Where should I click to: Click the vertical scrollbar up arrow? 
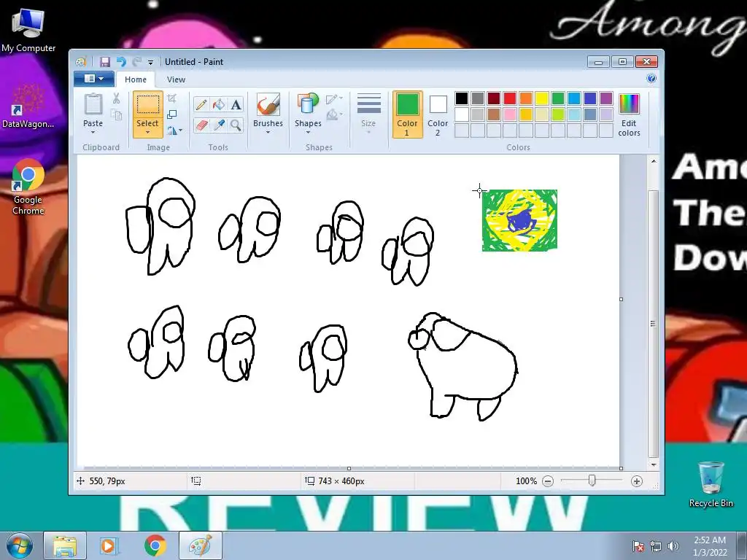click(x=654, y=161)
